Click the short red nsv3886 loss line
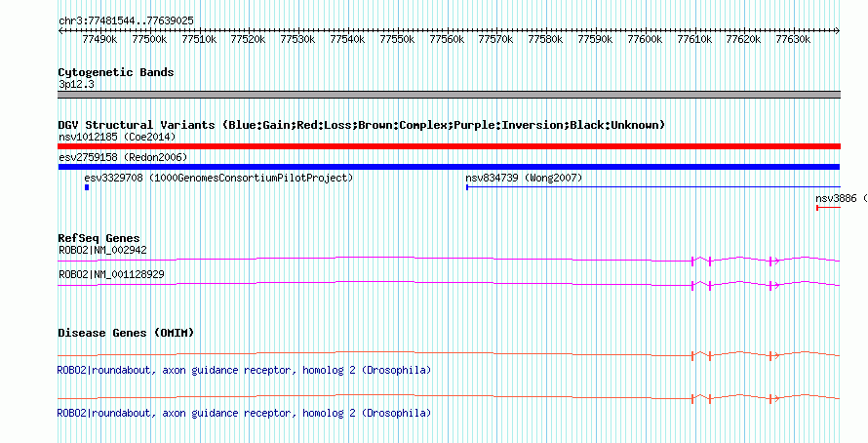 (829, 208)
